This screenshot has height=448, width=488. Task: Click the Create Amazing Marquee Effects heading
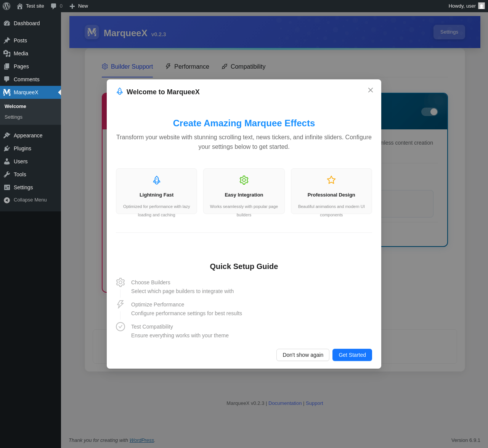pyautogui.click(x=244, y=123)
